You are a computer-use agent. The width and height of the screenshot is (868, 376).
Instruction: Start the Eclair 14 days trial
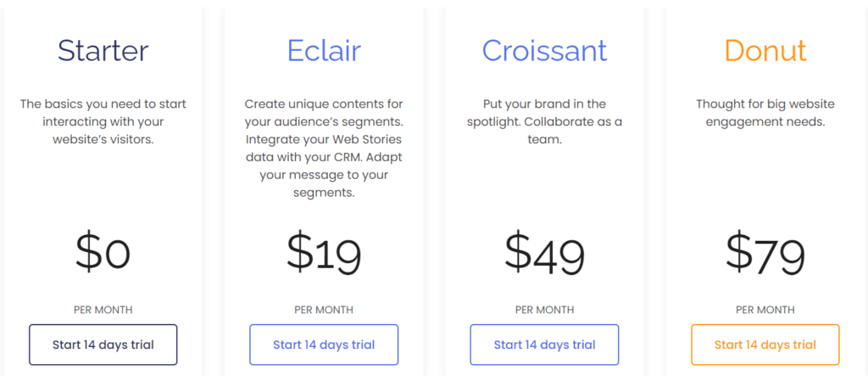324,345
